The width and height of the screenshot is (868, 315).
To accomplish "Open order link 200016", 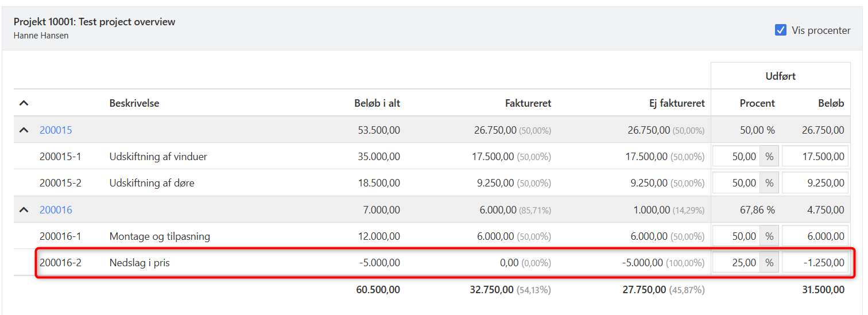I will pos(56,210).
